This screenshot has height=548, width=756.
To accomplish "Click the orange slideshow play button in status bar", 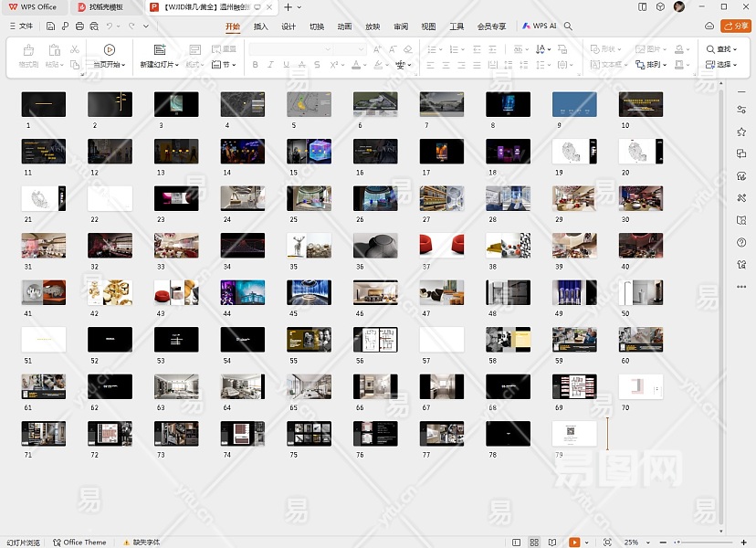I will point(574,543).
